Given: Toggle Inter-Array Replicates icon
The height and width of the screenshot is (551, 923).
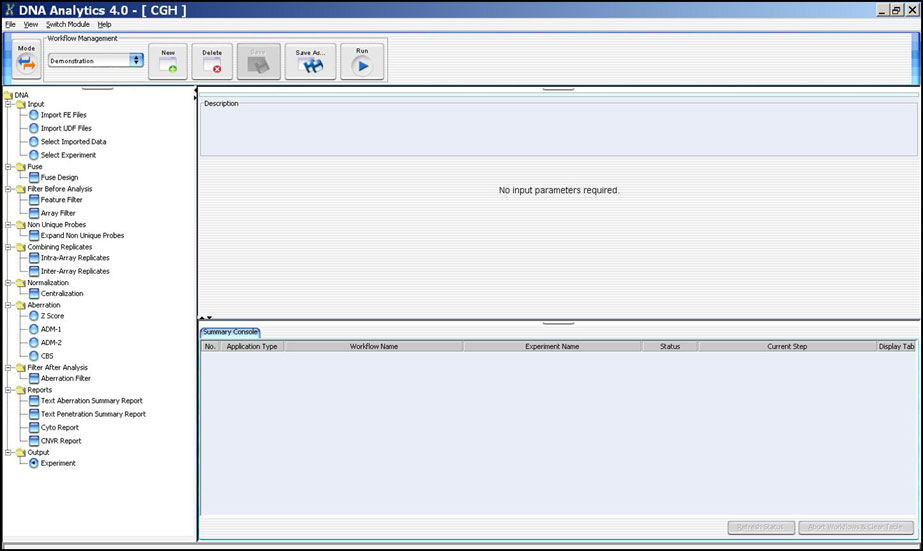Looking at the screenshot, I should pyautogui.click(x=34, y=271).
